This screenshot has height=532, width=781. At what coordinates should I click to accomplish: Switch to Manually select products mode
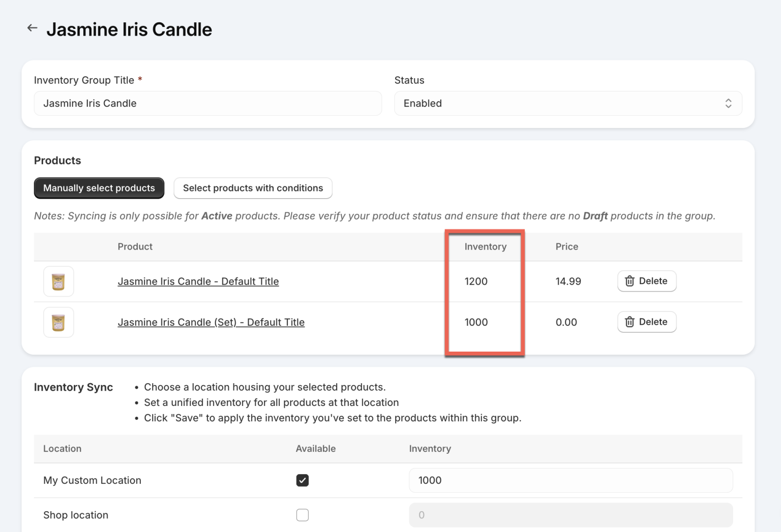pyautogui.click(x=99, y=188)
